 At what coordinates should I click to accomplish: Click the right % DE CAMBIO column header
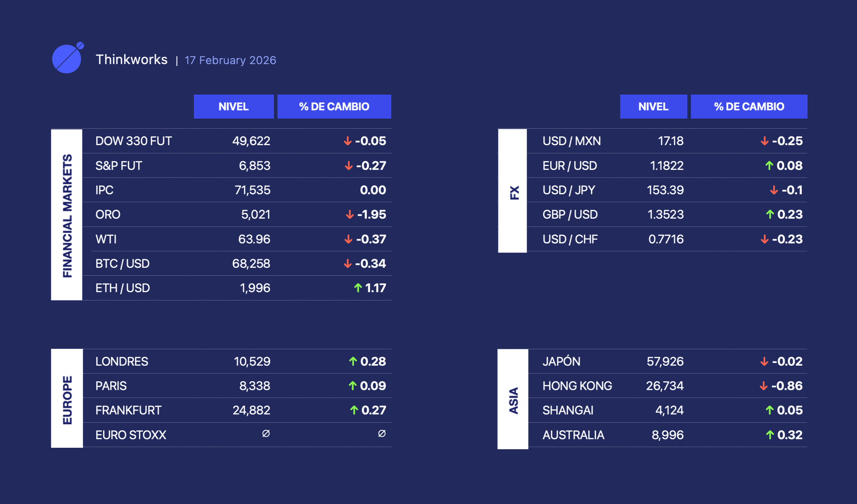tap(749, 107)
